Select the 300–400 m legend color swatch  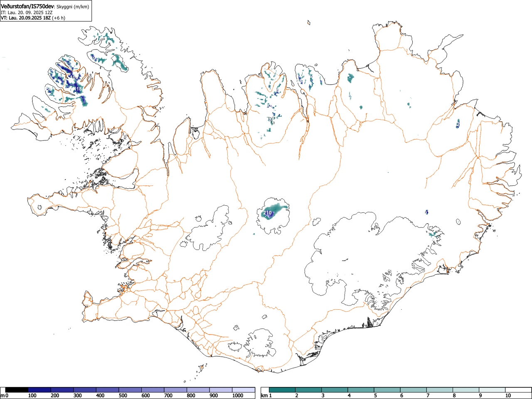[85, 390]
